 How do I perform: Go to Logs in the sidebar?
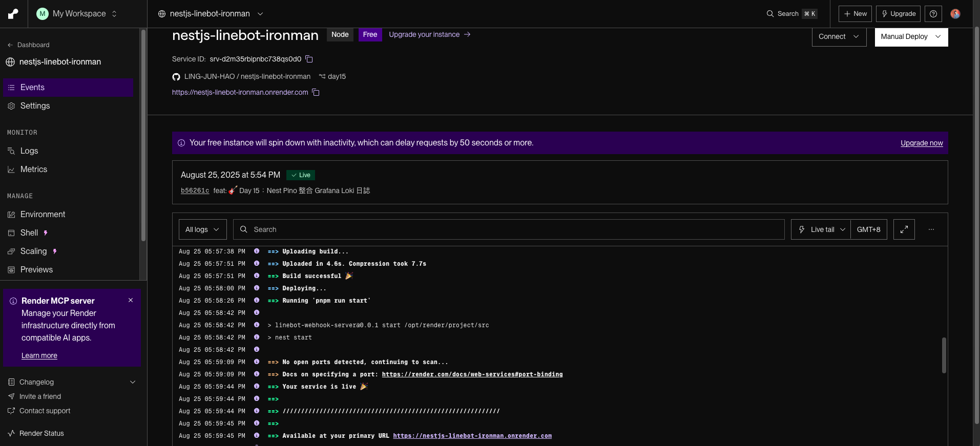coord(68,151)
